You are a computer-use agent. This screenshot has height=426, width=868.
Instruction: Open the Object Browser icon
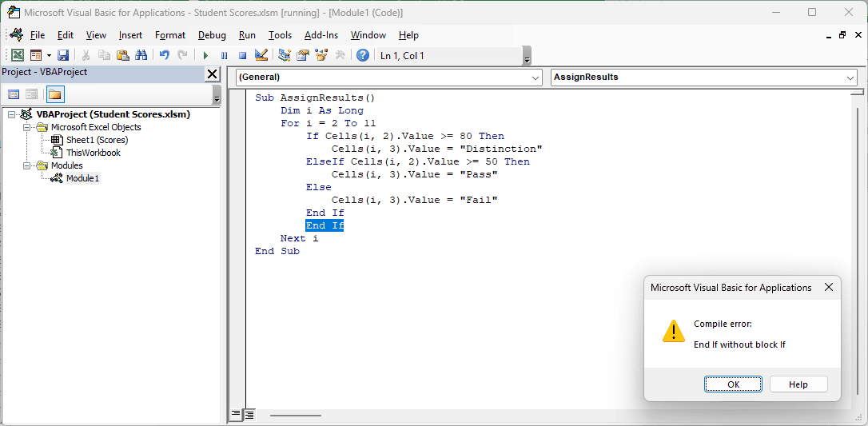coord(321,55)
